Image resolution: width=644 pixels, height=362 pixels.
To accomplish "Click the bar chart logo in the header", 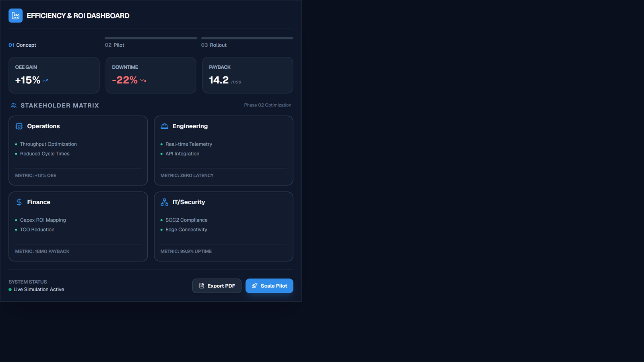I will pos(15,15).
